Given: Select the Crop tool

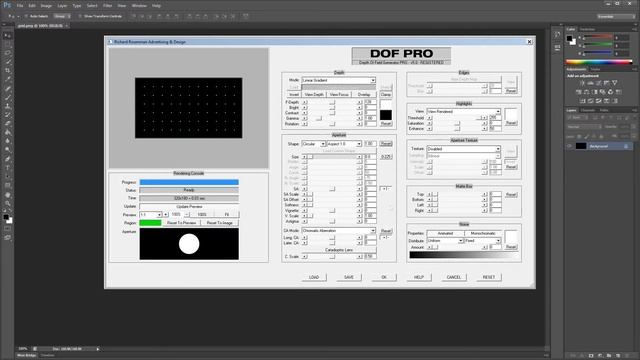Looking at the screenshot, I should pos(8,71).
